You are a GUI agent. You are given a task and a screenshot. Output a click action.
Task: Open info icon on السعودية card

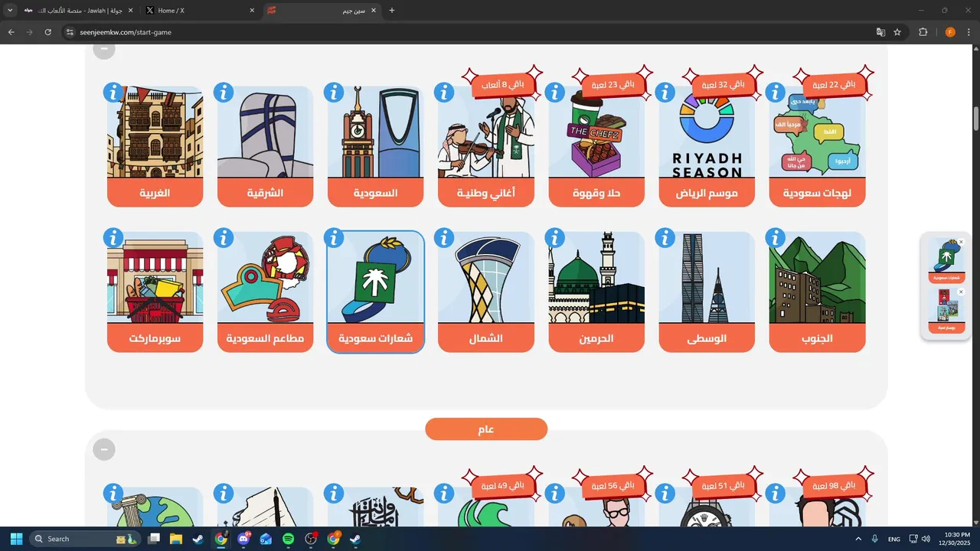coord(334,93)
